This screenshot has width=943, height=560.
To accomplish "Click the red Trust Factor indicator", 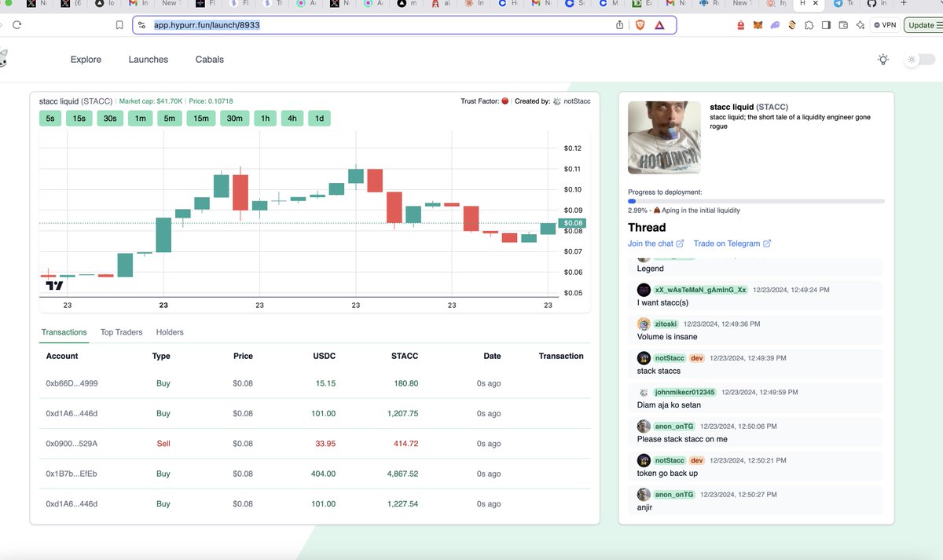I will 505,101.
